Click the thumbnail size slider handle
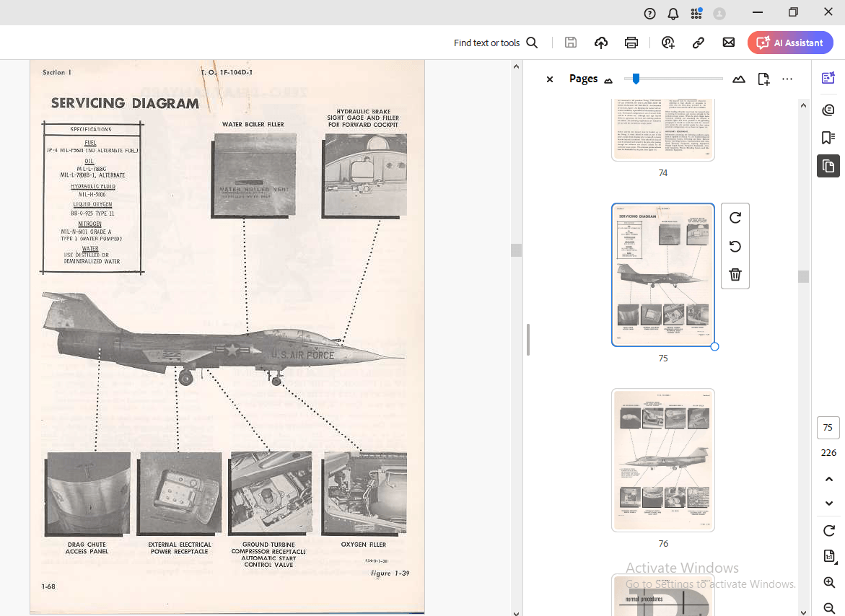The height and width of the screenshot is (616, 845). (x=636, y=79)
